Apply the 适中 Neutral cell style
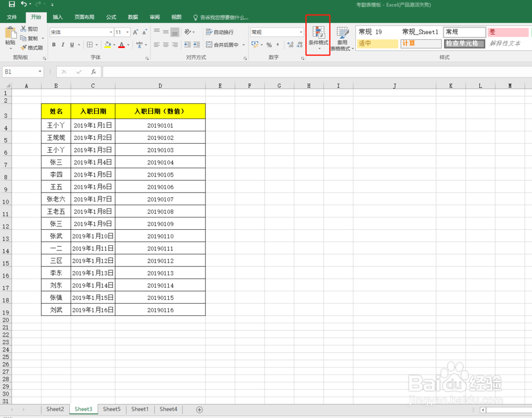532x418 pixels. click(x=378, y=44)
